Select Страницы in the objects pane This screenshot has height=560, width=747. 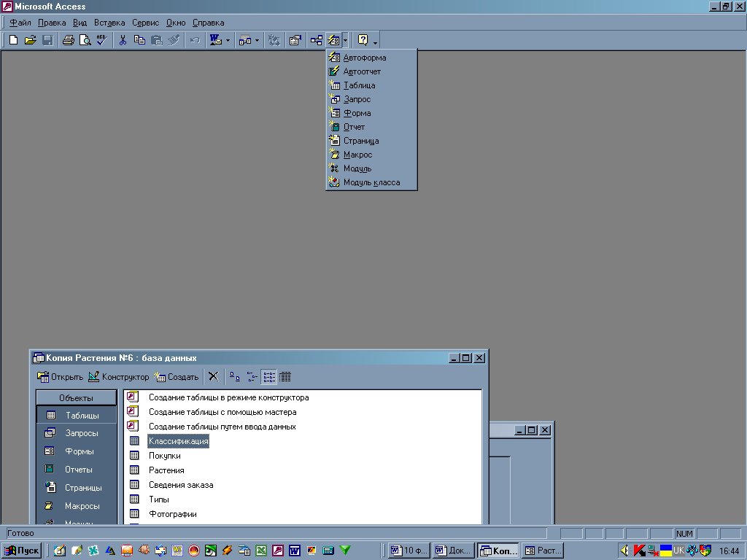[x=76, y=488]
